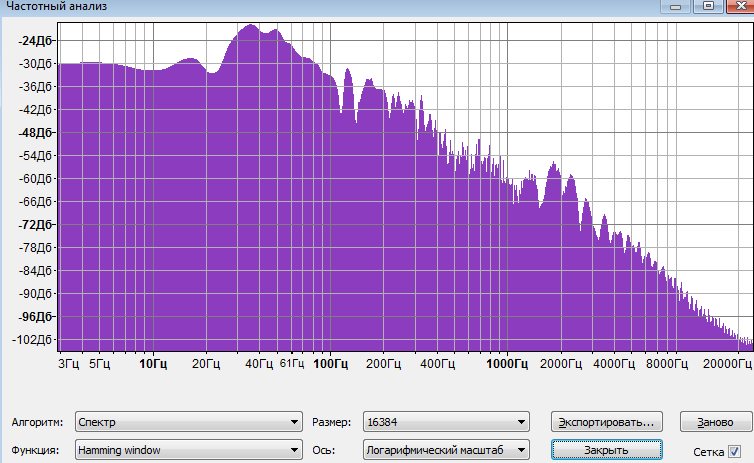Click the -30Дб axis label
This screenshot has width=754, height=463.
click(35, 63)
